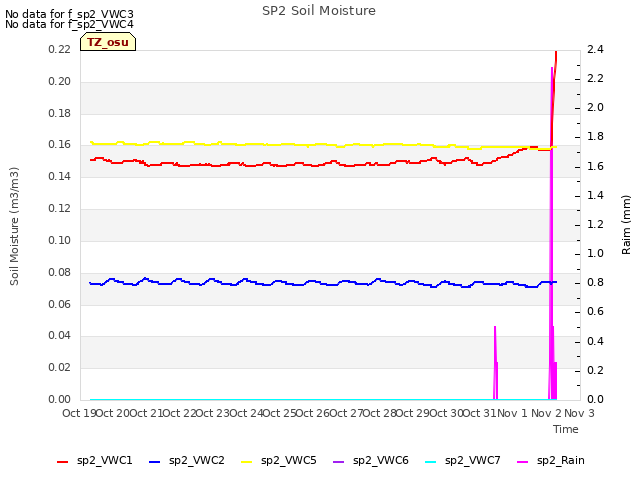Click the cyan sp2_VWC7 legend swatch
Screen dimensions: 640x480
click(x=431, y=462)
